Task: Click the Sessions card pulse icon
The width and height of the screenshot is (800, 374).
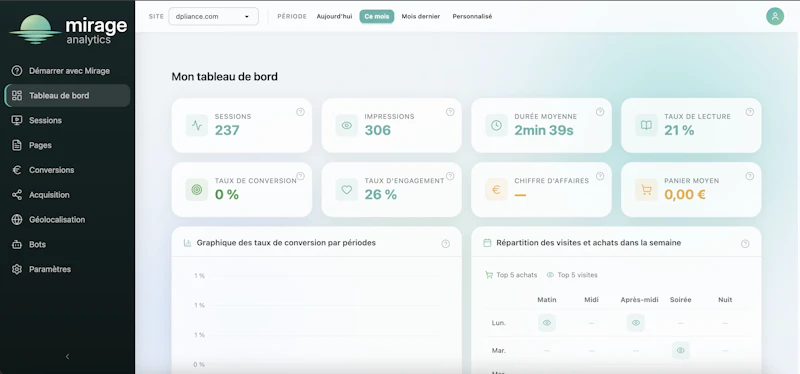Action: [196, 125]
